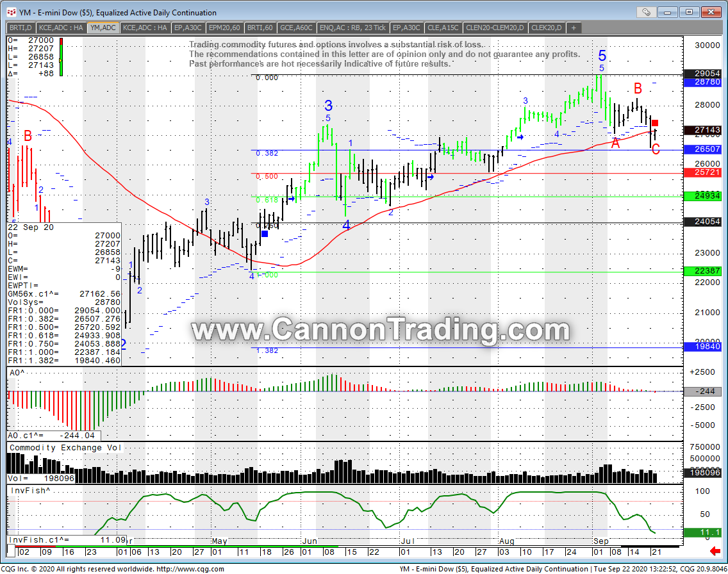Click the VolSys= 28780 row
Screen dimensions: 728x574
[x=64, y=302]
